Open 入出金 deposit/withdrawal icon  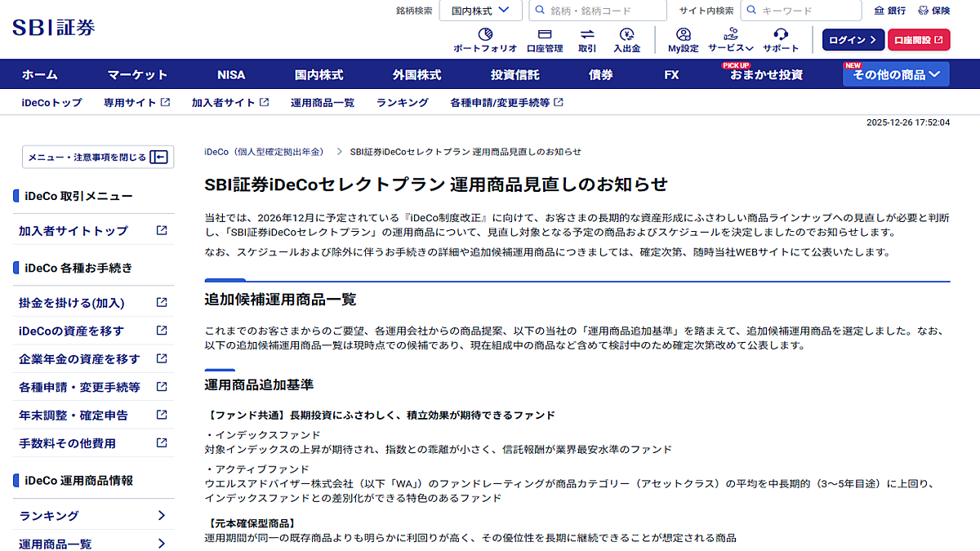(628, 38)
